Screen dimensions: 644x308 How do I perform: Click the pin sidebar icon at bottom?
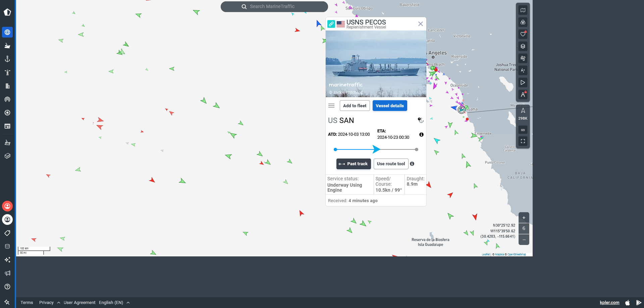pyautogui.click(x=7, y=302)
